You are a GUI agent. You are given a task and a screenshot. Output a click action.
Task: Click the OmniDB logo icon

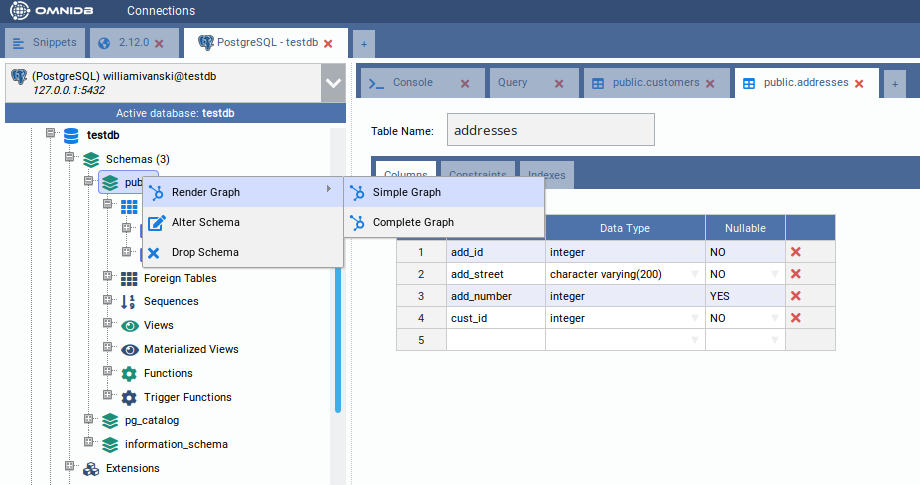(19, 11)
